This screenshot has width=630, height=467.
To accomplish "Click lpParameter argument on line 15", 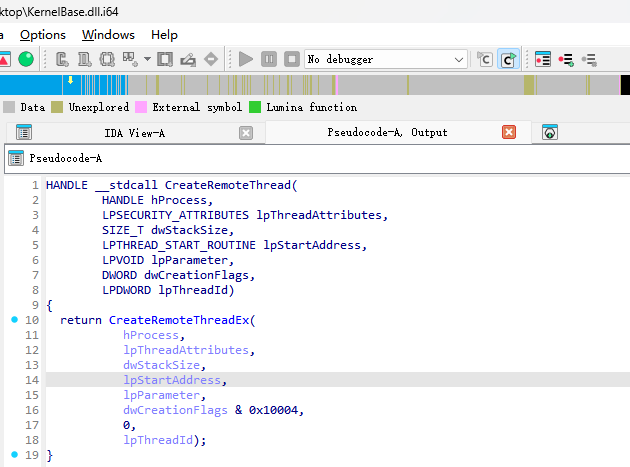I will coord(161,395).
